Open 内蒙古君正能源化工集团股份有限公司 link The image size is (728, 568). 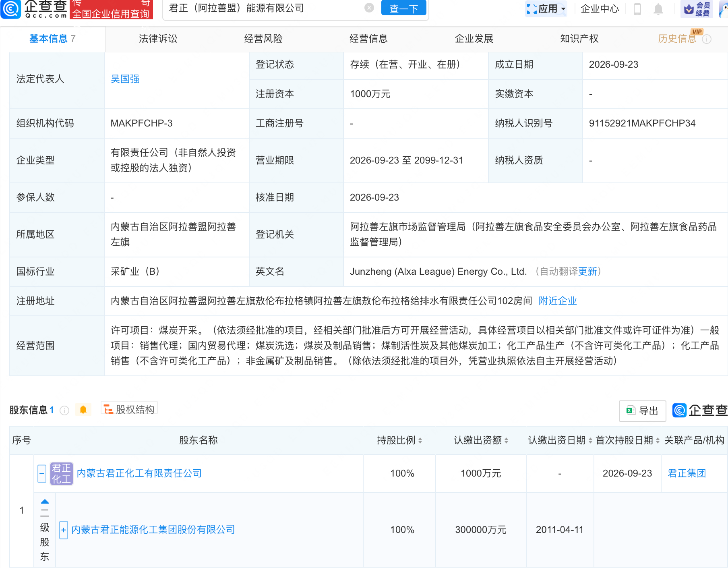153,530
